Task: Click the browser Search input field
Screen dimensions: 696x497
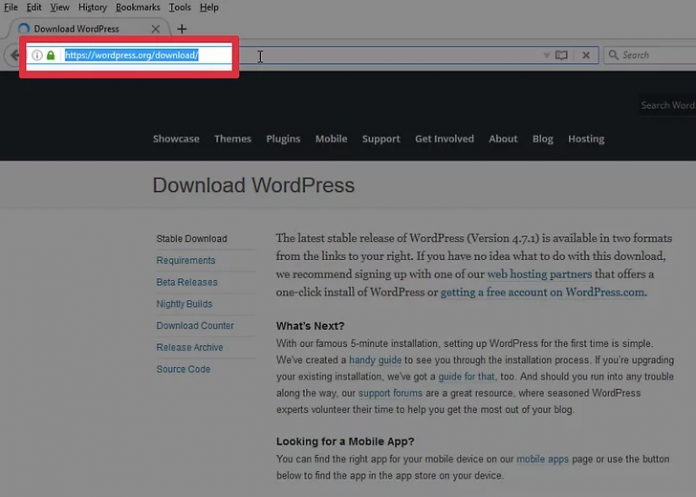Action: (x=655, y=55)
